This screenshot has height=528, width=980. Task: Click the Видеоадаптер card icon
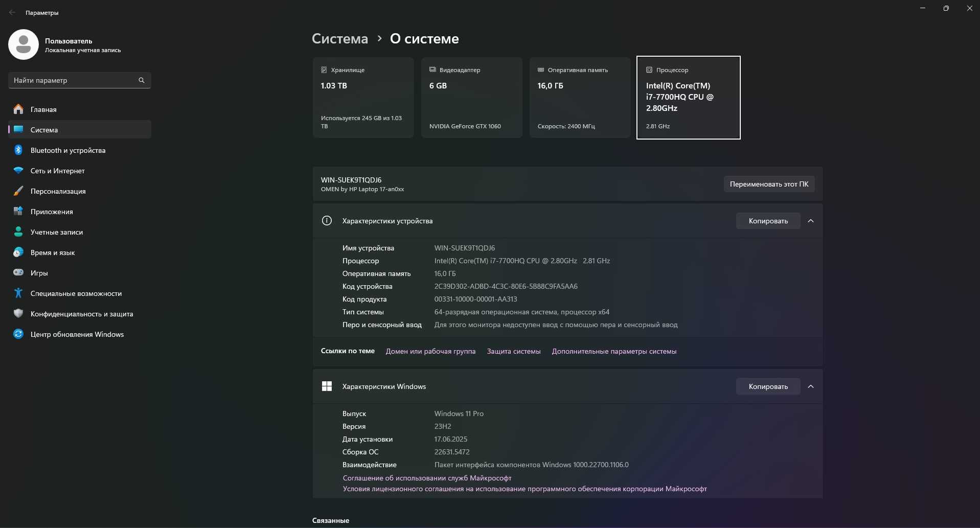[x=432, y=70]
